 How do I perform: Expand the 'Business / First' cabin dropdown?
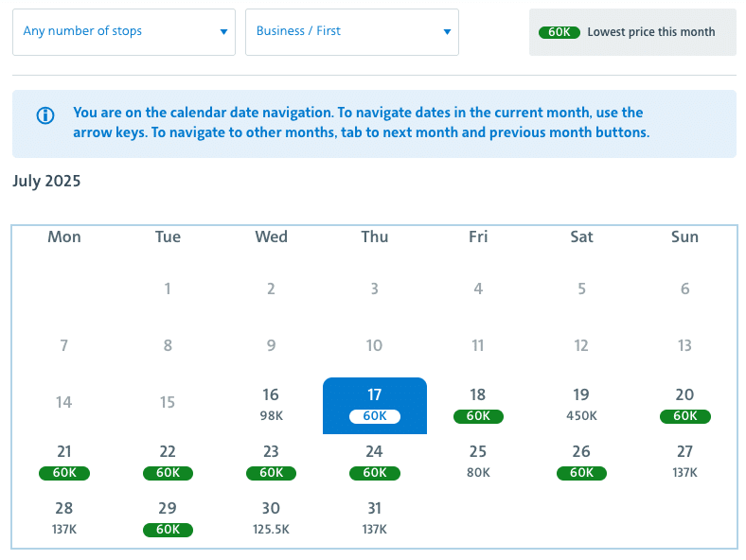click(x=351, y=32)
